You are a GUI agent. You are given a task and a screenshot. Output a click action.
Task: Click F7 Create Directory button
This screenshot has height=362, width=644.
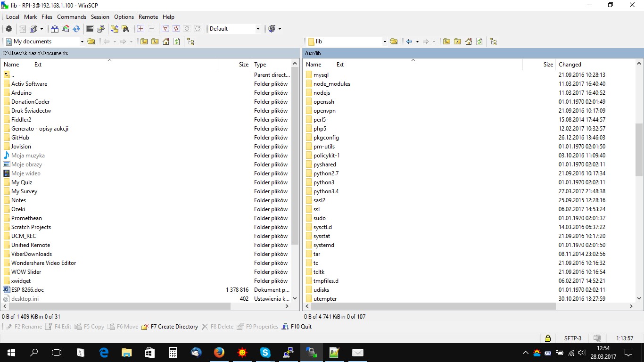click(x=170, y=327)
